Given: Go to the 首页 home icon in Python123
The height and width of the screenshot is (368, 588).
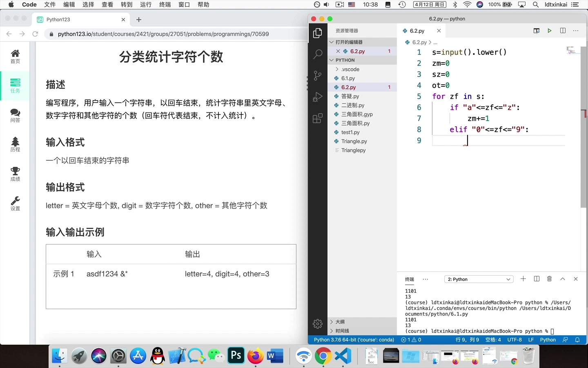Looking at the screenshot, I should pyautogui.click(x=15, y=56).
